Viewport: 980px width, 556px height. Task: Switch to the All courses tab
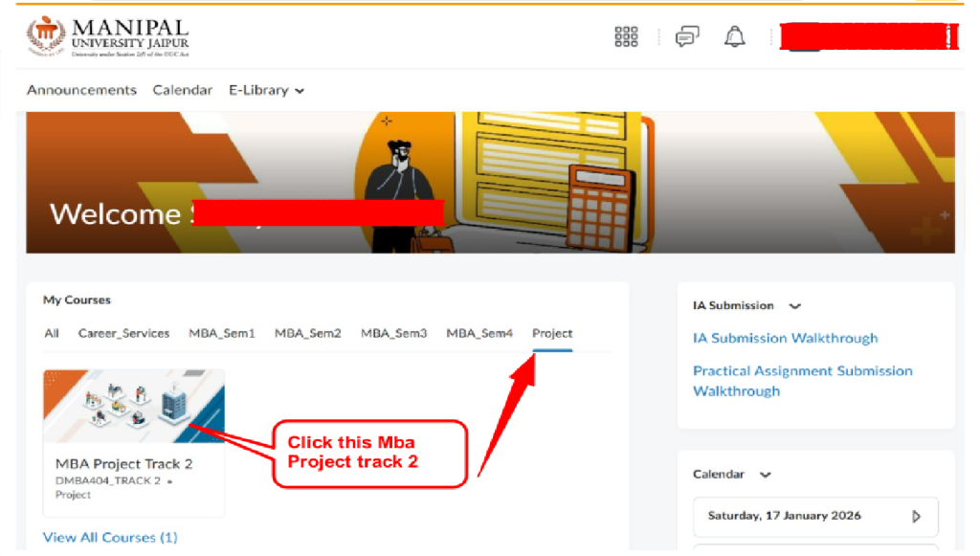point(52,334)
